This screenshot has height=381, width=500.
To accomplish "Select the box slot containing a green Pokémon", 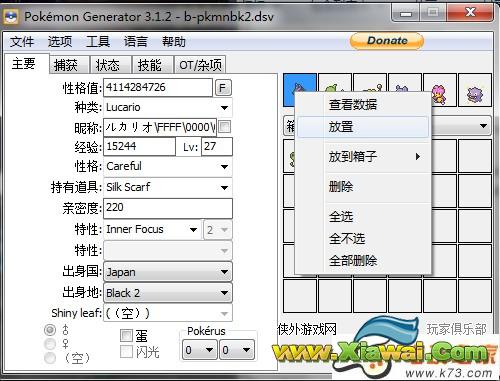I will (x=289, y=156).
